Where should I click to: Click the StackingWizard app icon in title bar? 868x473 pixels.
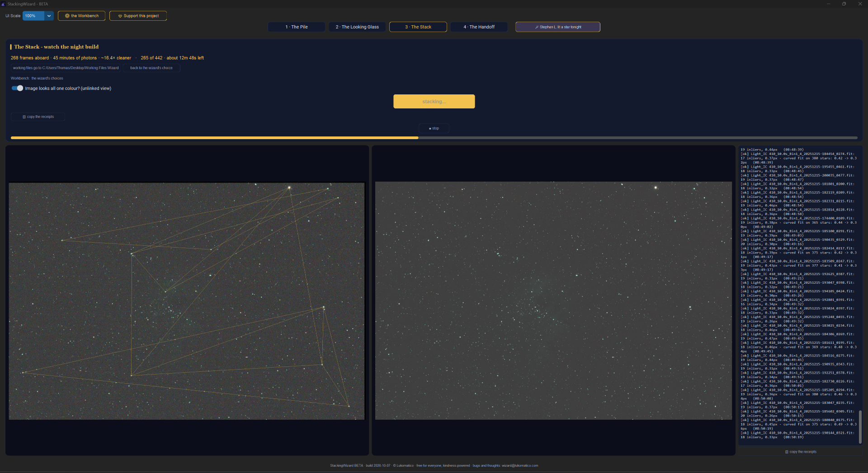coord(4,4)
